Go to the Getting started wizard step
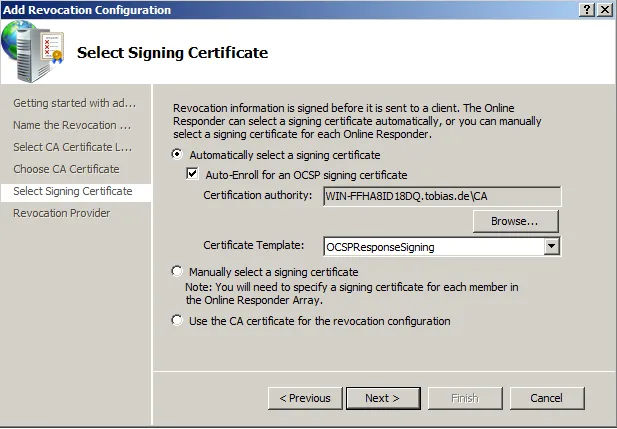Image resolution: width=617 pixels, height=429 pixels. click(74, 103)
